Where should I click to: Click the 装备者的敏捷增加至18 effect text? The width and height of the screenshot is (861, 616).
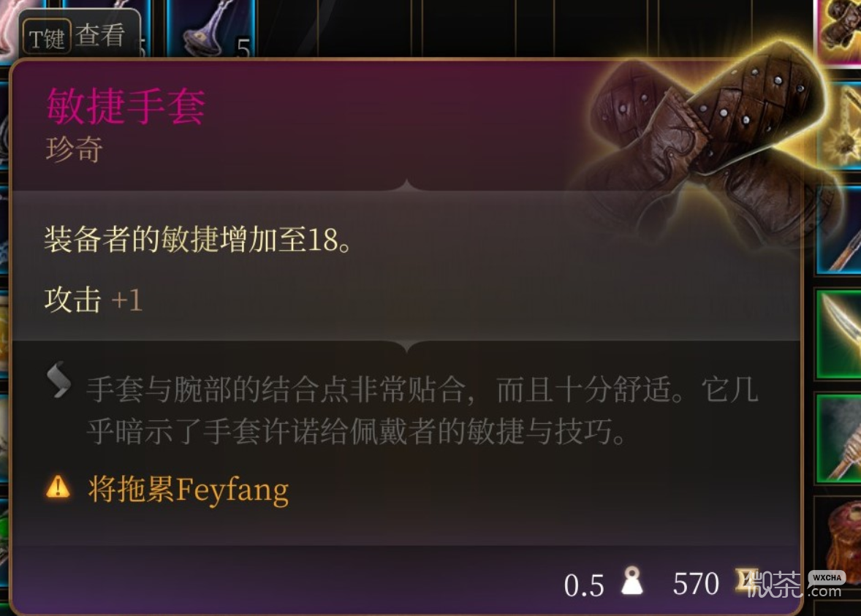click(197, 240)
